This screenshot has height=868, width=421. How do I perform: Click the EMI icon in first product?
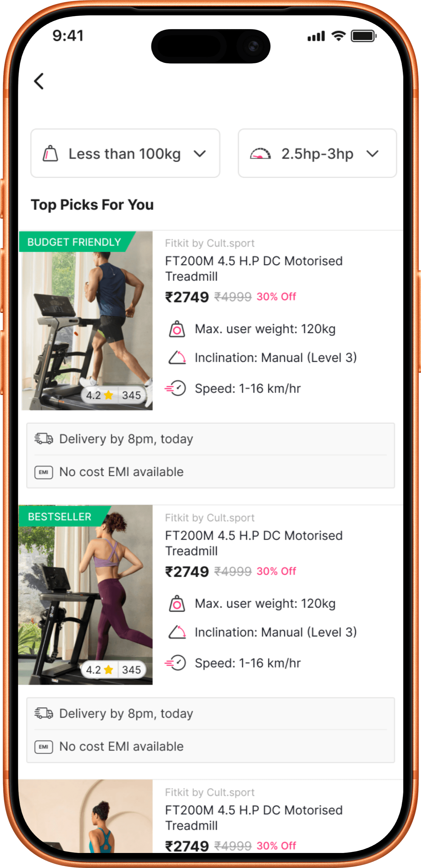click(x=44, y=472)
